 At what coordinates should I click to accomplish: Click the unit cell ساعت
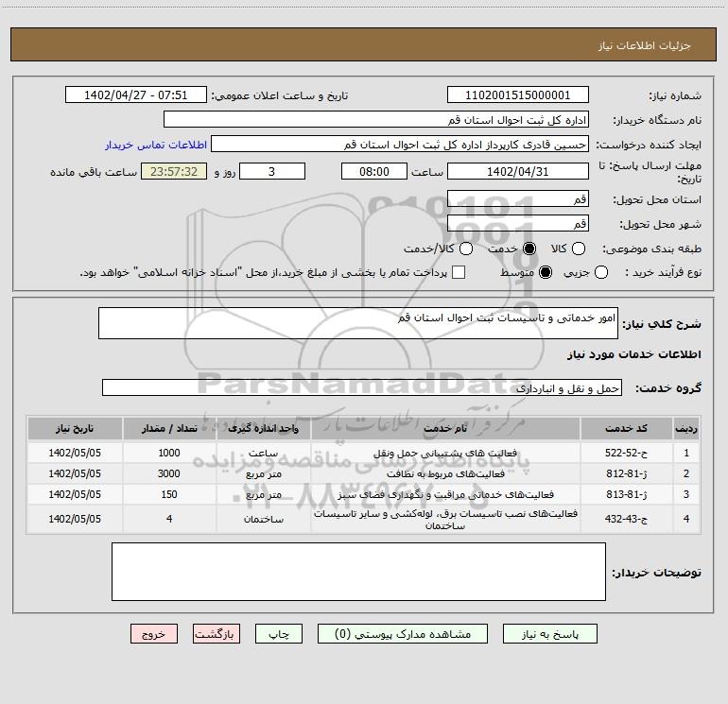(264, 453)
